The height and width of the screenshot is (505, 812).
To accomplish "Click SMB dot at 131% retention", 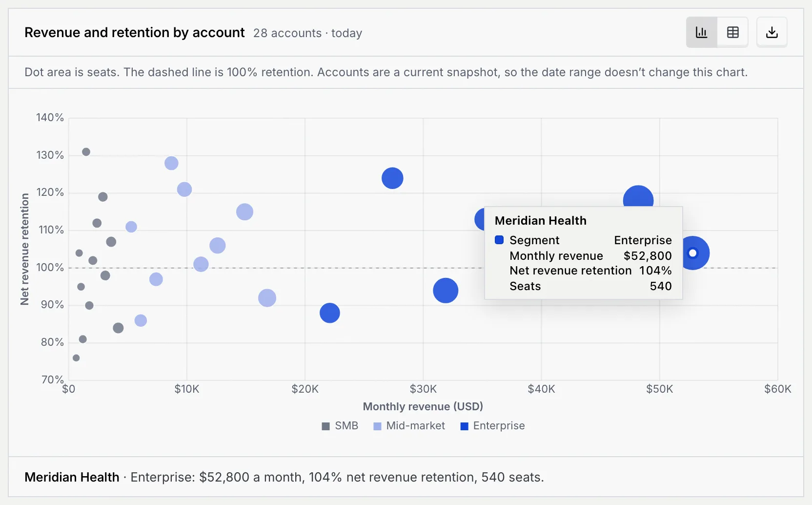I will click(86, 152).
